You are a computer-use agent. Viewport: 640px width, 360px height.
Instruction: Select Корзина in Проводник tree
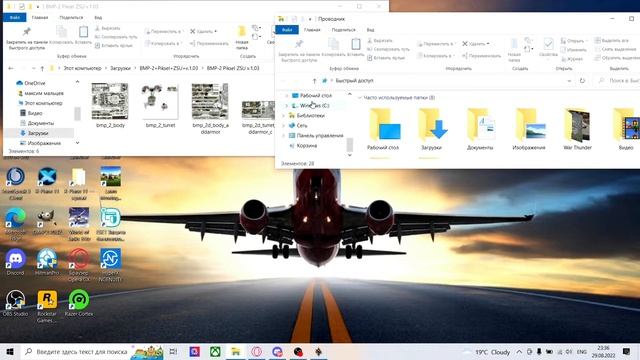[303, 146]
